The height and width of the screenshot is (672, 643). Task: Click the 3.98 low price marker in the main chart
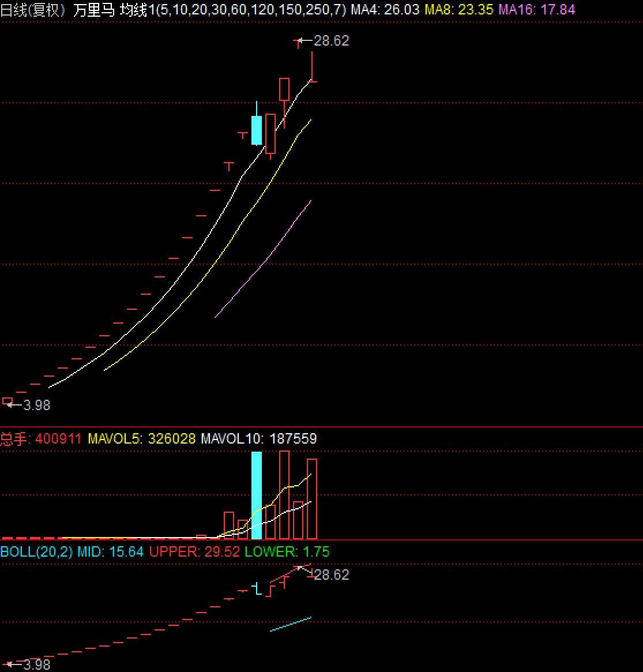click(36, 405)
